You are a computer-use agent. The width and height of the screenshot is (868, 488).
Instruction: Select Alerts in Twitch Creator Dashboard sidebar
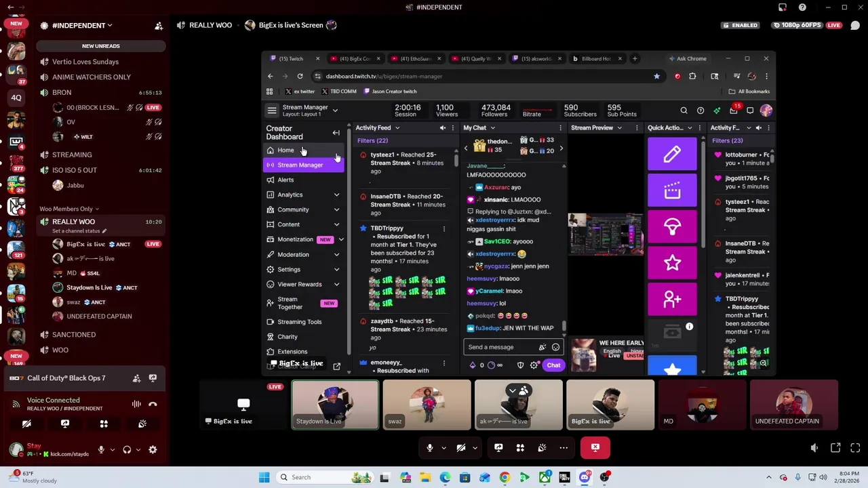click(304, 180)
